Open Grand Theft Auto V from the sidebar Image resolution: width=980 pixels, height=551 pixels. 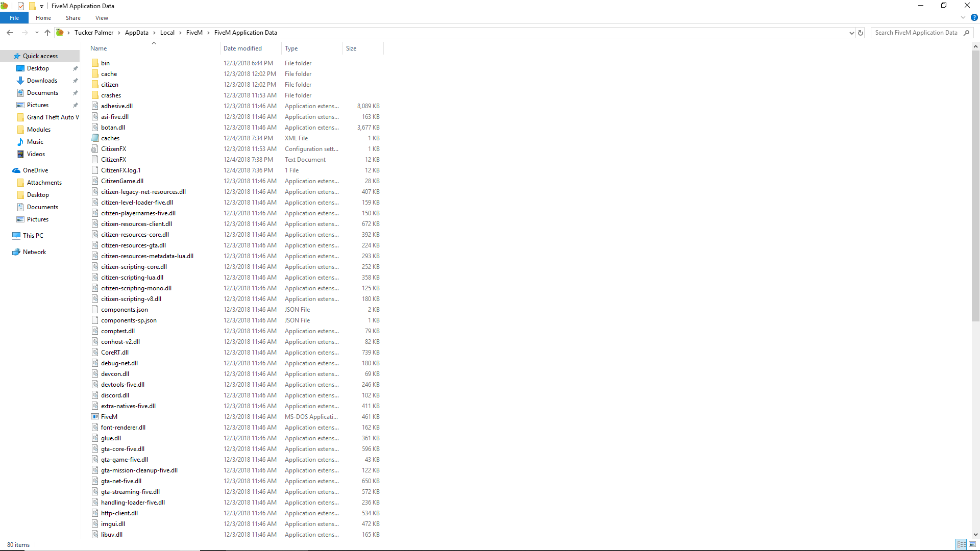pos(53,117)
